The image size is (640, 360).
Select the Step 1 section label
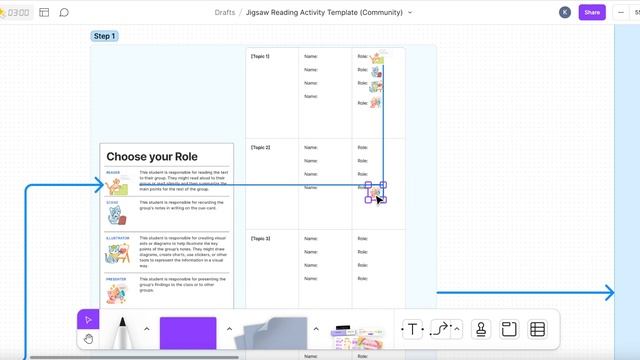coord(104,36)
